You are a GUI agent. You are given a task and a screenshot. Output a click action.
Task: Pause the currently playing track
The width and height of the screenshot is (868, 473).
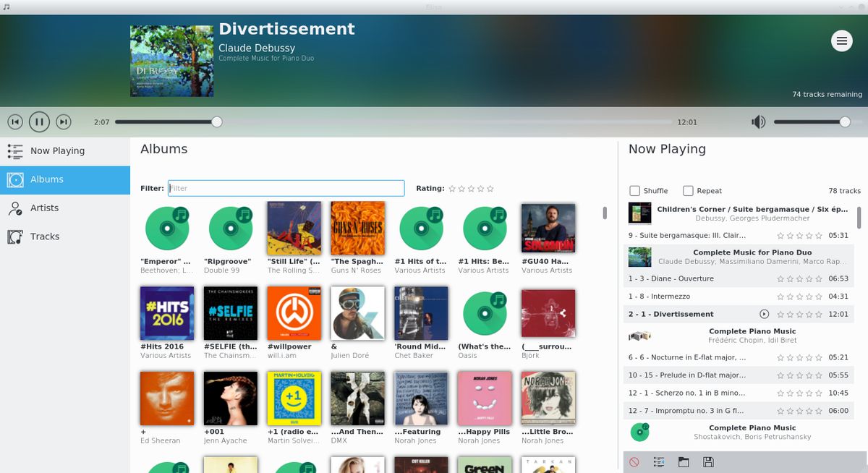tap(39, 122)
